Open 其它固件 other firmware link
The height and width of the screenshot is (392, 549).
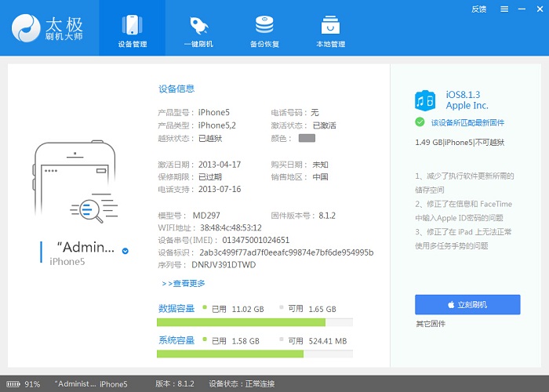pyautogui.click(x=431, y=324)
